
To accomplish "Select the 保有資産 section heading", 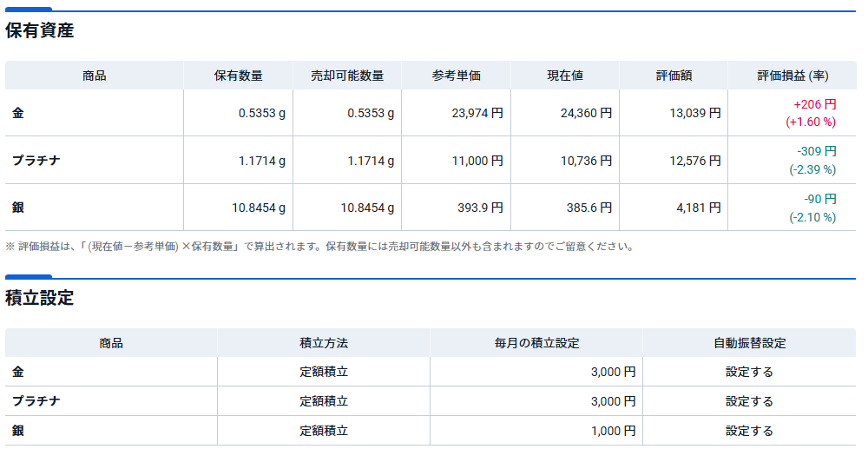I will click(40, 31).
